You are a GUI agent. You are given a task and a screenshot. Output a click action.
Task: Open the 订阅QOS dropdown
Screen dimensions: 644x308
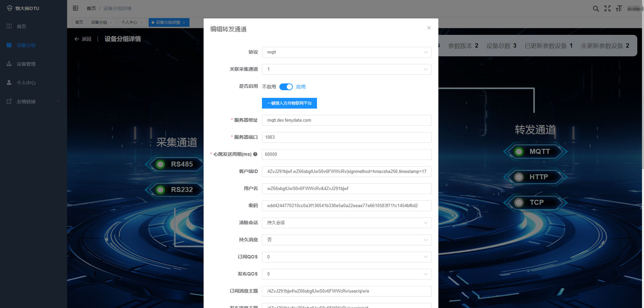346,257
